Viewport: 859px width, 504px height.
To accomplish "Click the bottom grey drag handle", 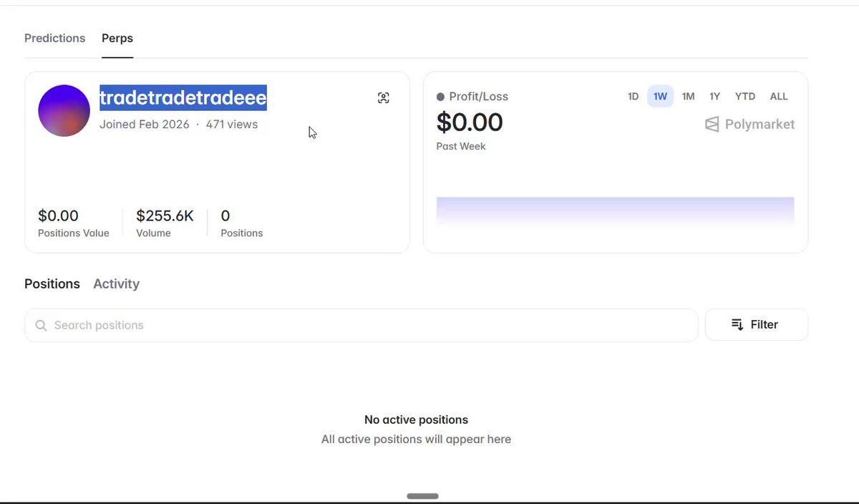I will pos(422,496).
